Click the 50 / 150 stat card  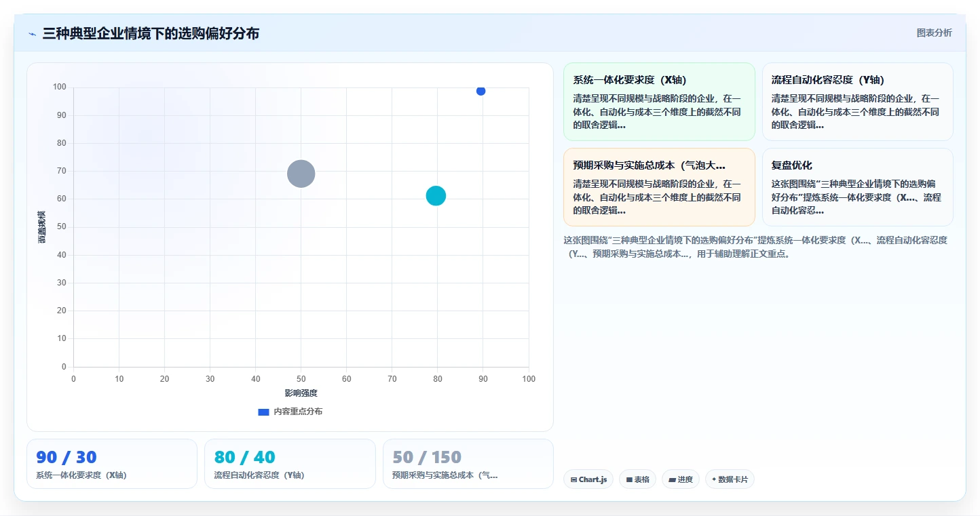click(468, 464)
